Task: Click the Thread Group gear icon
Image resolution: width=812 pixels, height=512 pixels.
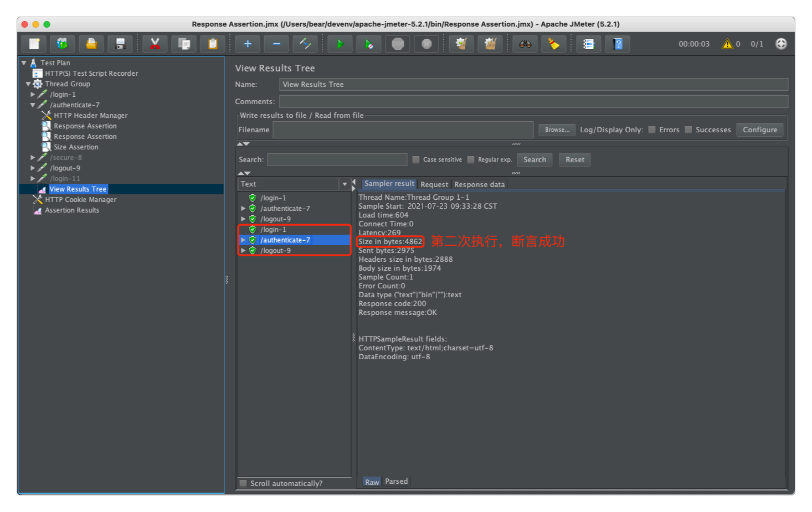Action: (x=38, y=84)
